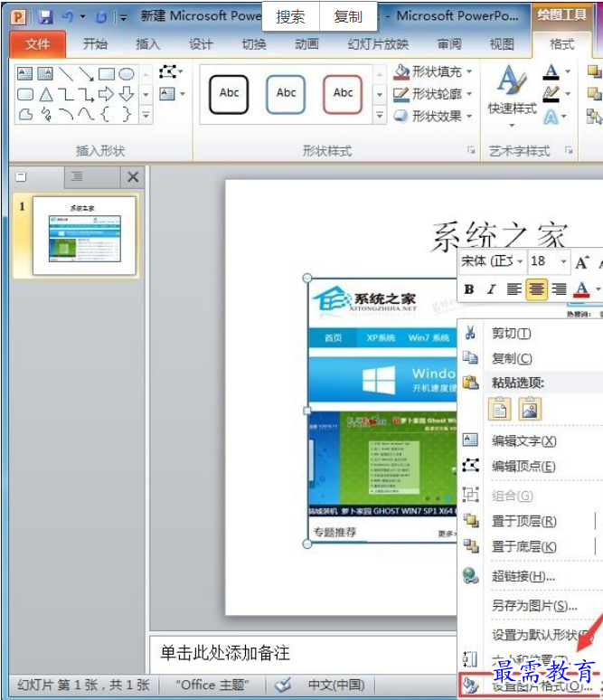Screen dimensions: 603x700
Task: Select the left brace shape
Action: coord(106,114)
